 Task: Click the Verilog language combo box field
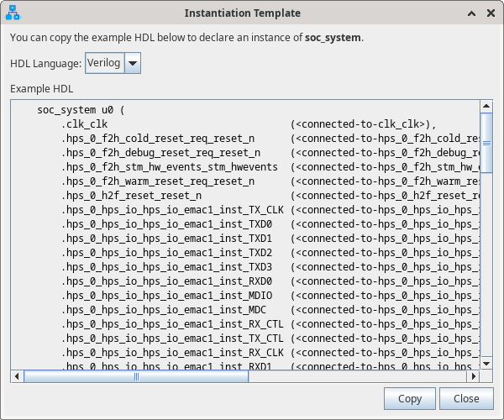pos(104,63)
